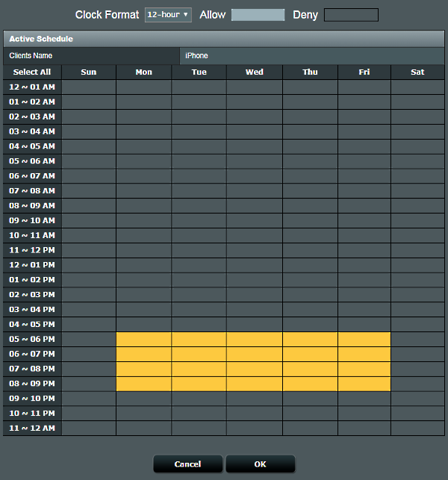
Task: Toggle the Fri 08 ~ 09 PM yellow cell
Action: pos(364,384)
